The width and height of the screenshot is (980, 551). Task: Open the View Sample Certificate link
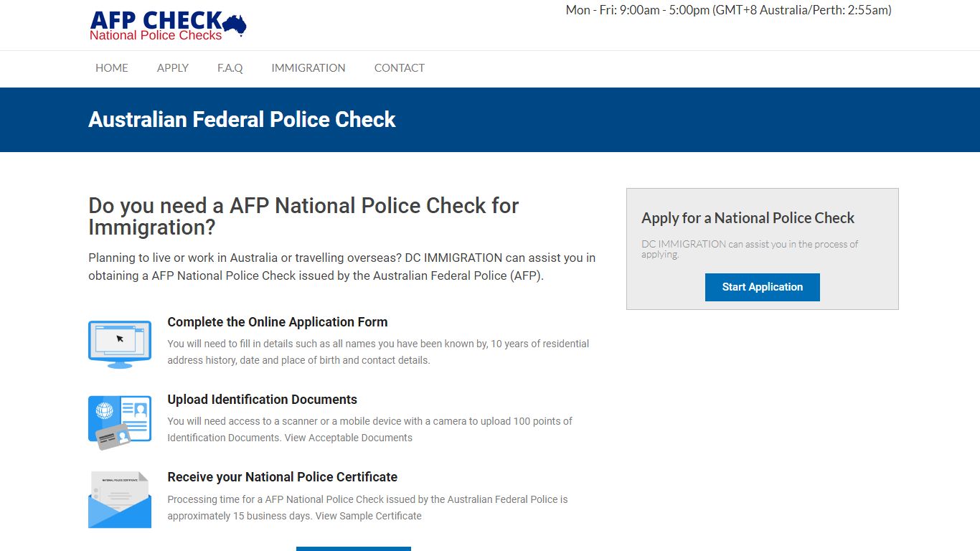click(x=369, y=516)
